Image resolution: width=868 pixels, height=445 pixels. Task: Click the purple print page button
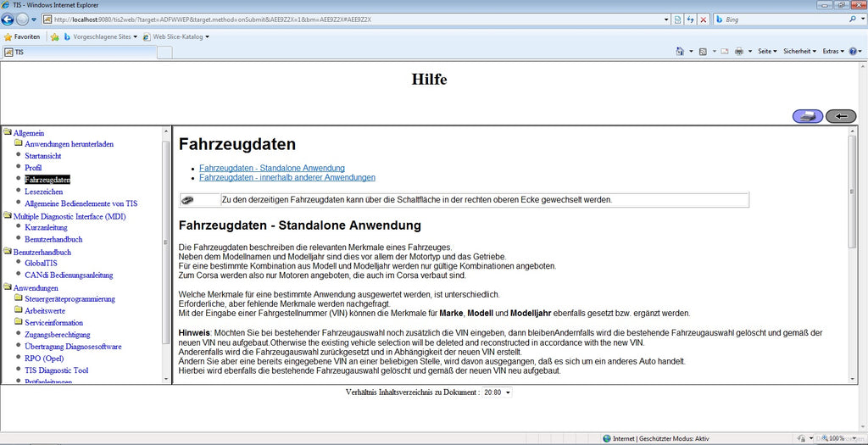808,116
